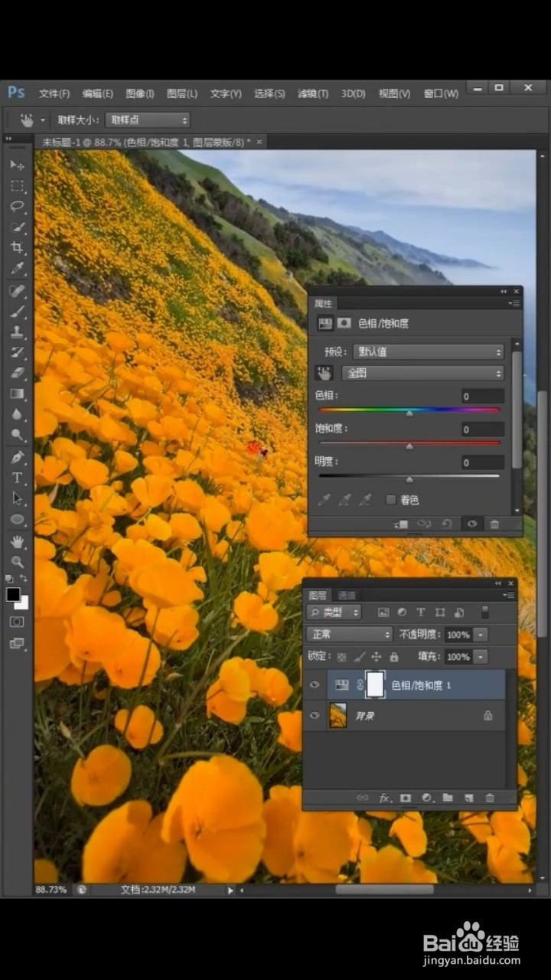
Task: Select the Healing Brush tool
Action: point(17,292)
